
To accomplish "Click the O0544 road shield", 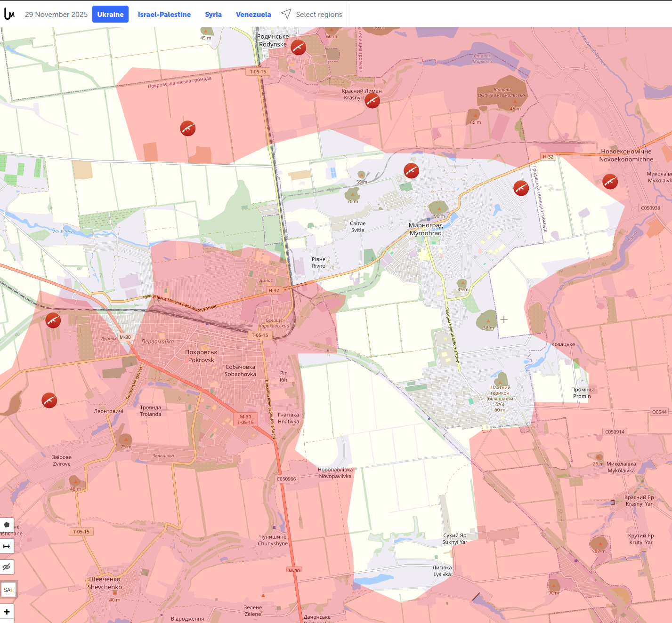I will pos(659,412).
